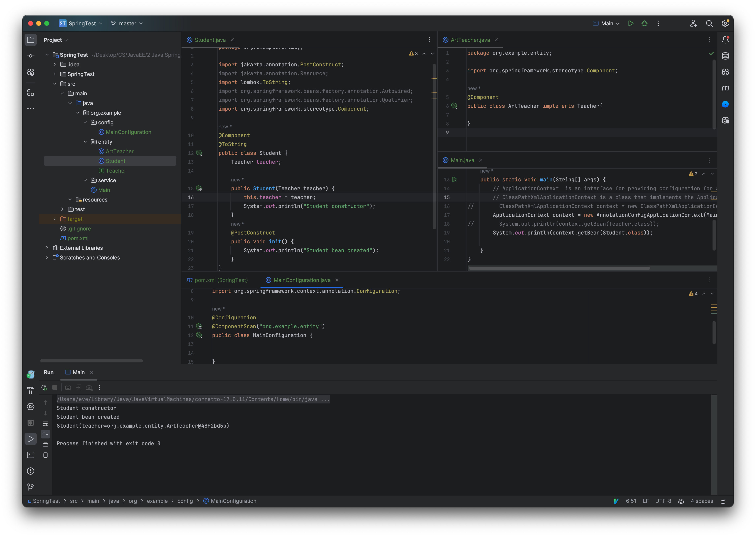Open the Build hammer tool window
Viewport: 756px width, 537px height.
click(30, 391)
